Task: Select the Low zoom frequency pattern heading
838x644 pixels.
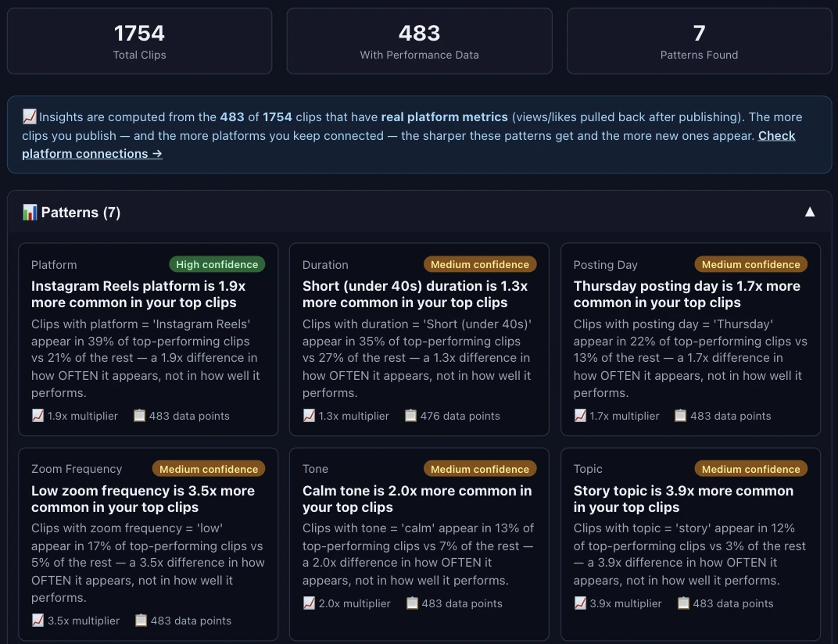Action: tap(143, 499)
